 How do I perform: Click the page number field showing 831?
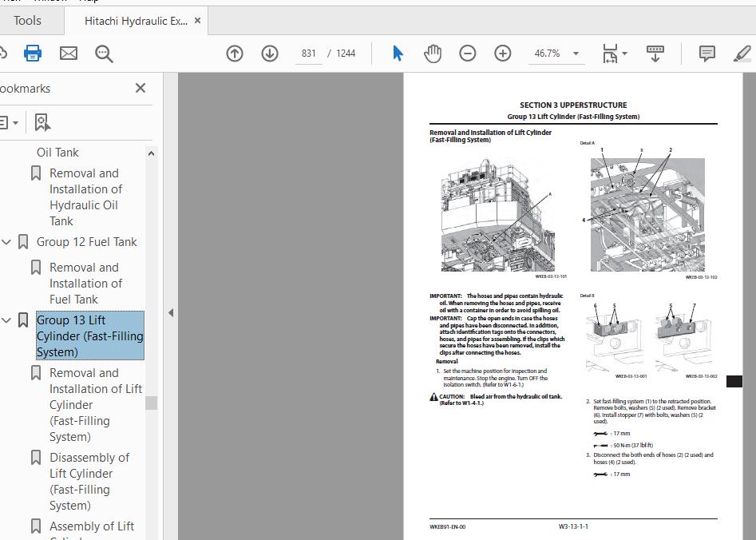tap(309, 54)
